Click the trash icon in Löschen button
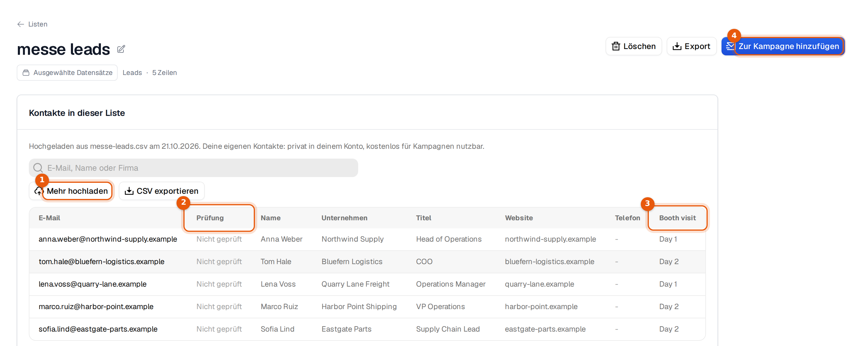This screenshot has height=346, width=868. (616, 46)
